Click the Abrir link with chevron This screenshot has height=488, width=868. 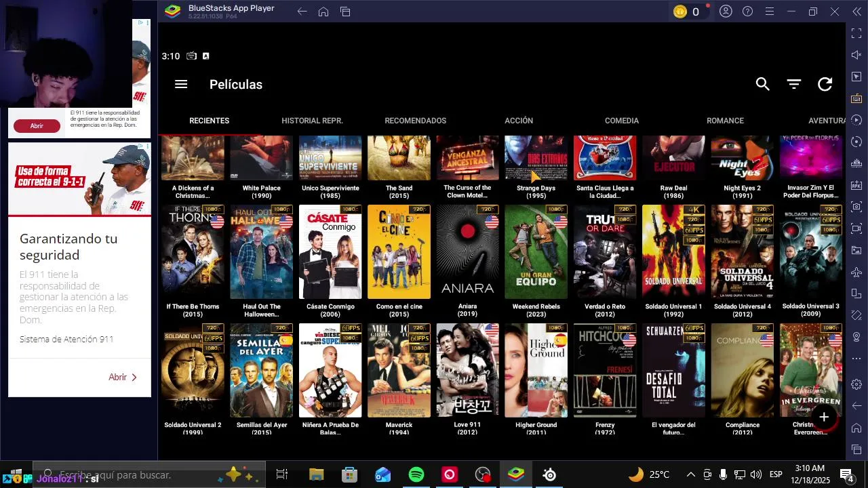point(123,377)
